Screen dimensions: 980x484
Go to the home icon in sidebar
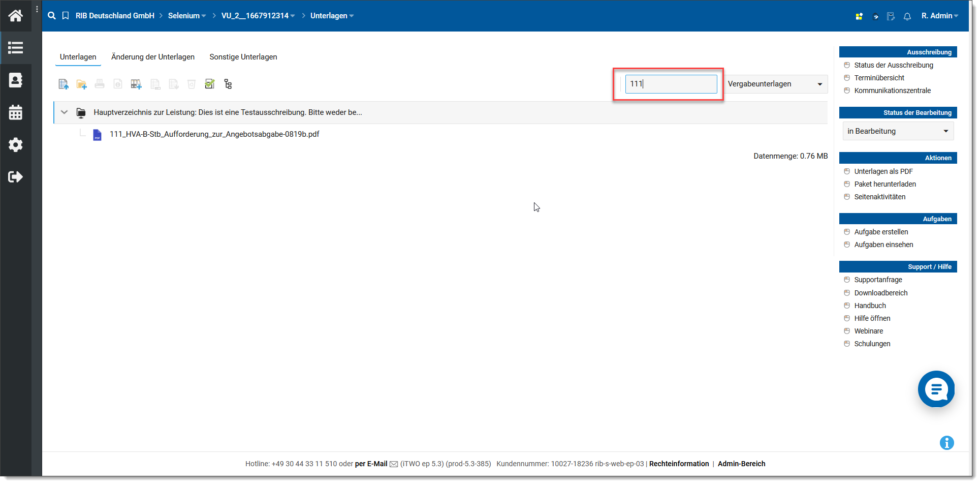pyautogui.click(x=15, y=16)
